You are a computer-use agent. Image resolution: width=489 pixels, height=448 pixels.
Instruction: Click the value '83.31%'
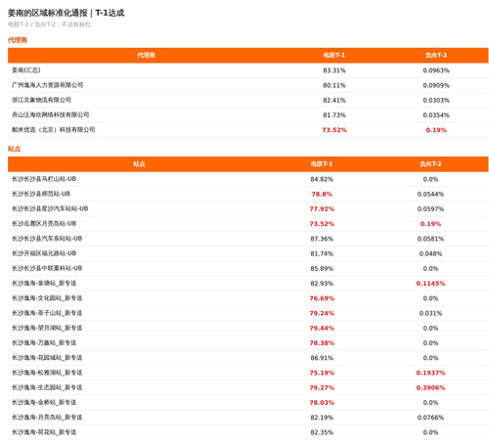pos(334,70)
